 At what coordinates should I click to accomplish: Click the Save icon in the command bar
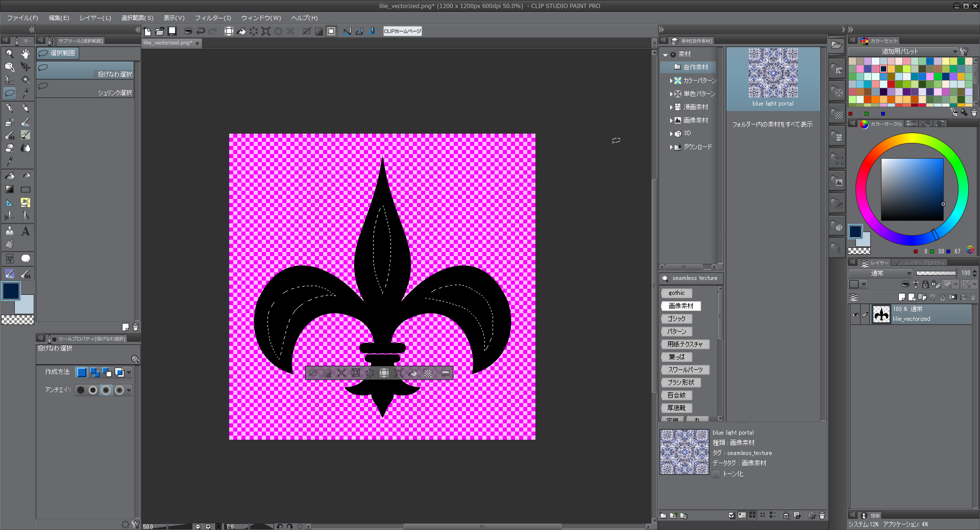(173, 31)
